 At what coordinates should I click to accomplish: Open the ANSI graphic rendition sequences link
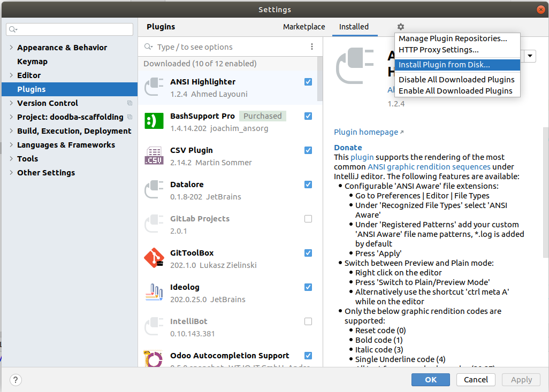click(x=429, y=167)
